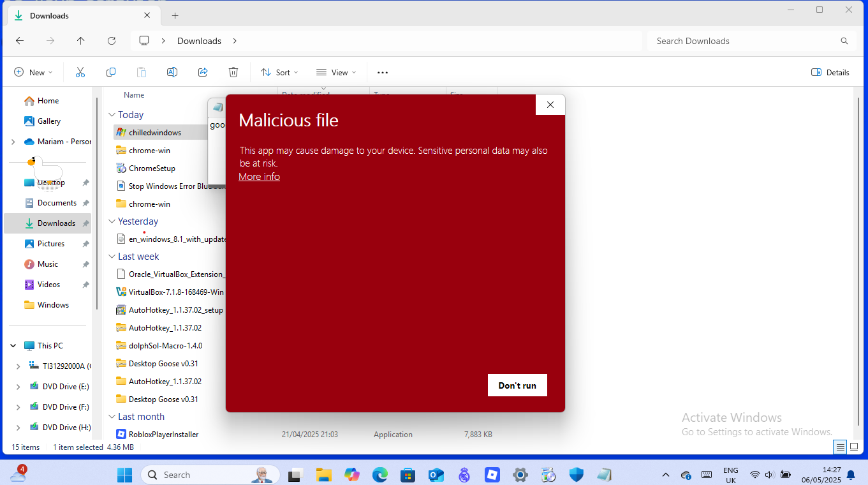868x485 pixels.
Task: Click the Don't run button
Action: (517, 385)
